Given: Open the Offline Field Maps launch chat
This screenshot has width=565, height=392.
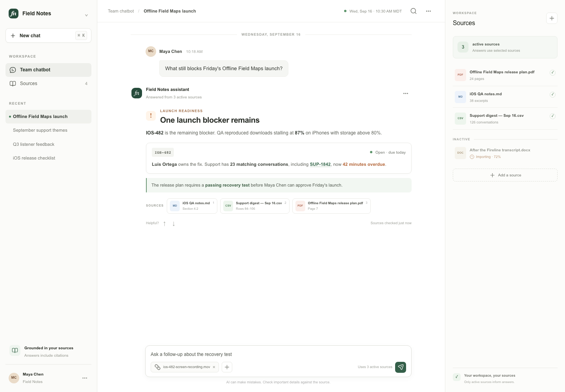Looking at the screenshot, I should click(48, 116).
